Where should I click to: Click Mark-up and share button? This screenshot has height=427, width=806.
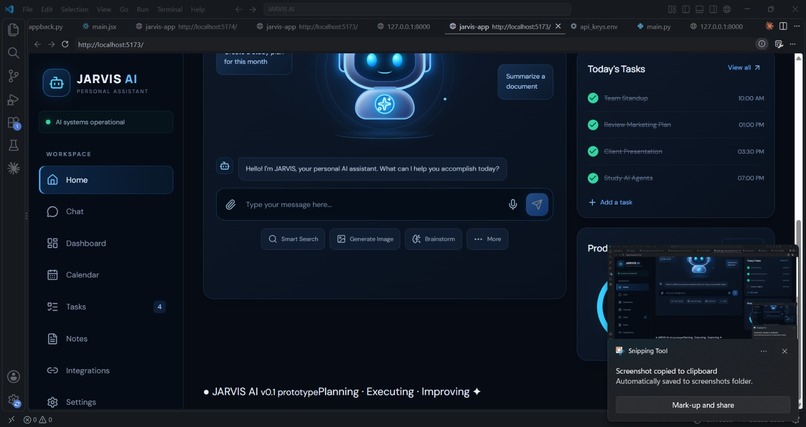(703, 405)
